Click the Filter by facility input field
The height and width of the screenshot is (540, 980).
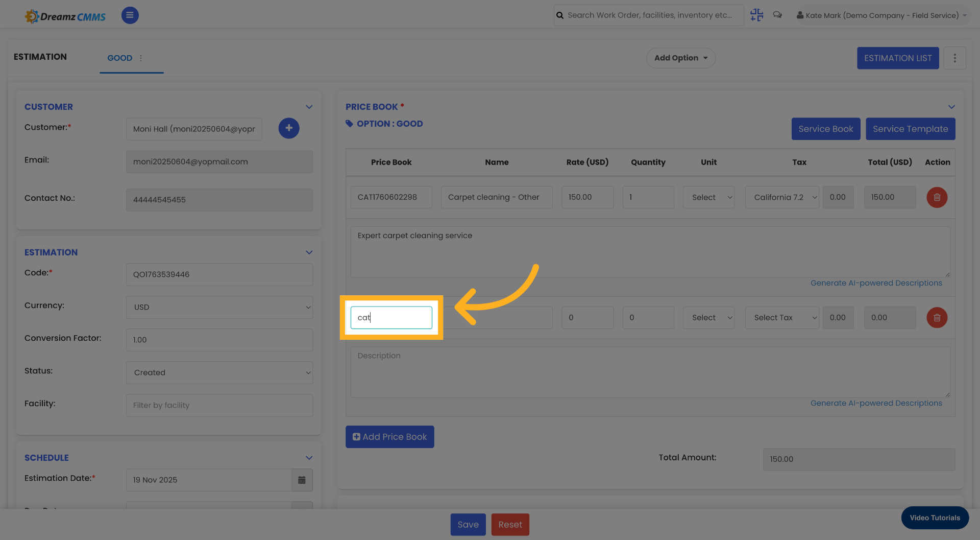coord(219,405)
